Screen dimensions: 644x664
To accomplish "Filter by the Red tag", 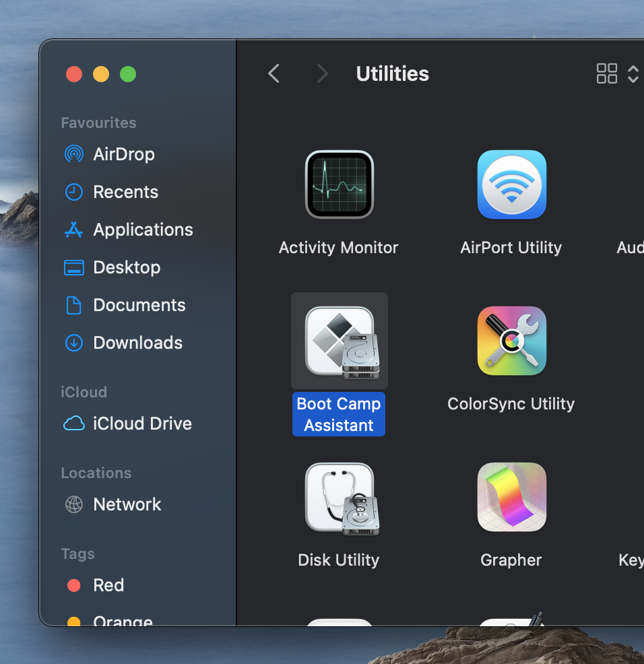I will coord(108,585).
